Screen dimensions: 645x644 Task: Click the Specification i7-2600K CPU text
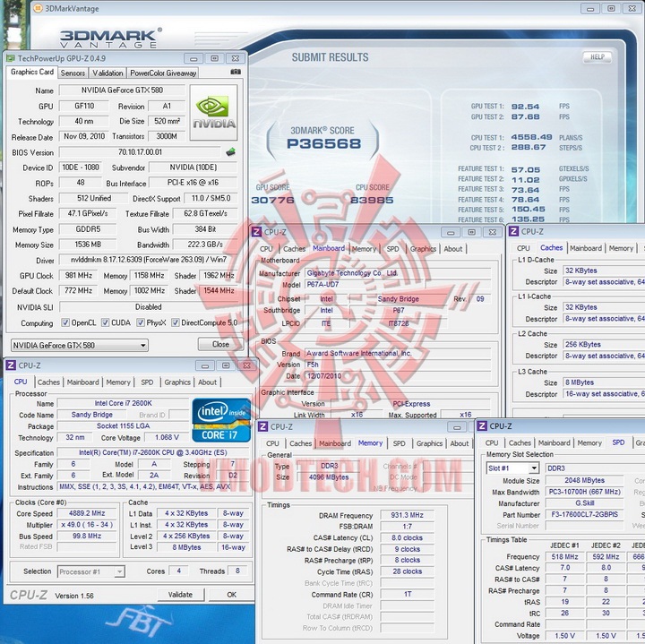152,452
